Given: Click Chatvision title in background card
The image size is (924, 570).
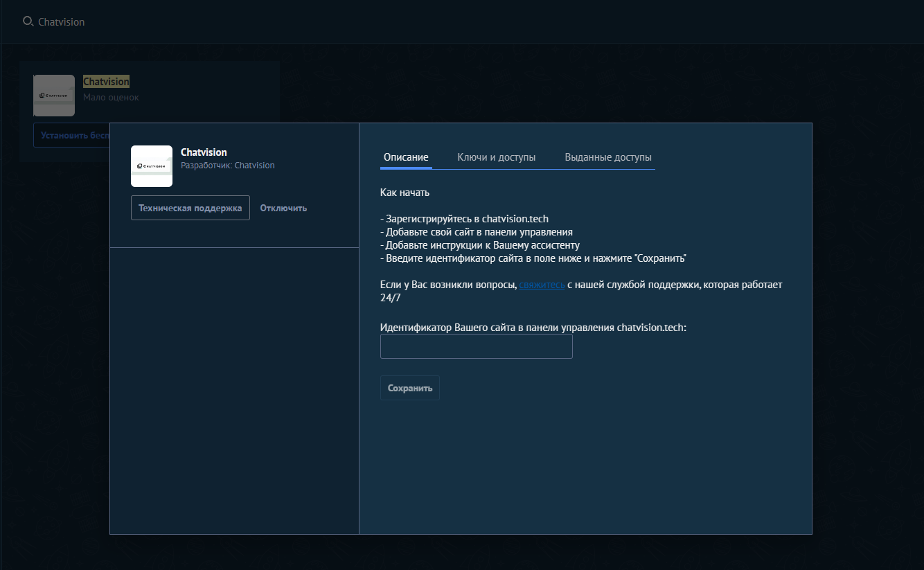Looking at the screenshot, I should (106, 82).
